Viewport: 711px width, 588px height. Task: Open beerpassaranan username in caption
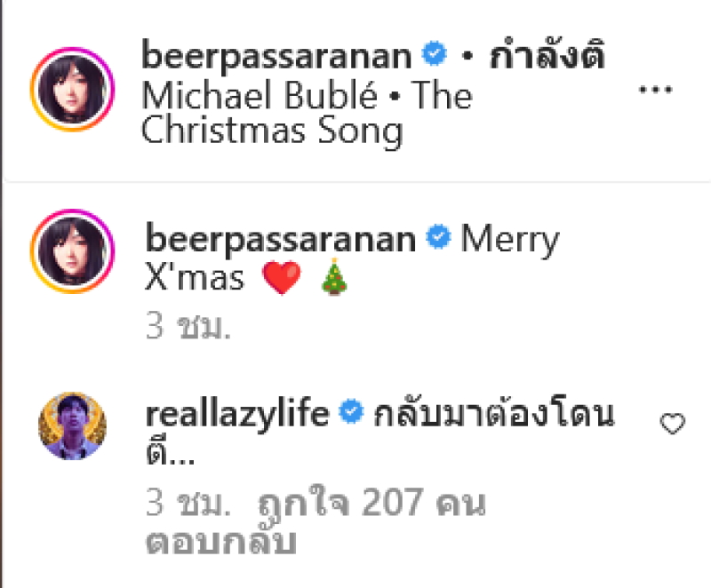click(x=280, y=240)
